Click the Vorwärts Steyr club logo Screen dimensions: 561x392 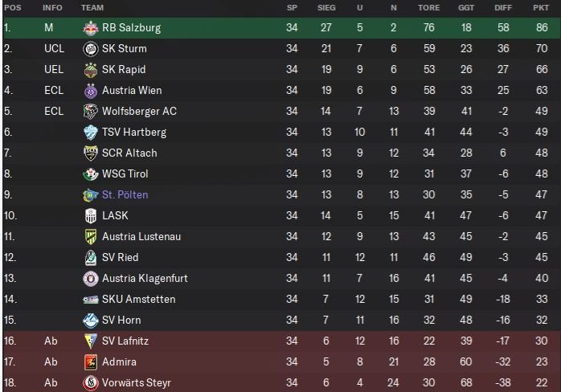[91, 382]
